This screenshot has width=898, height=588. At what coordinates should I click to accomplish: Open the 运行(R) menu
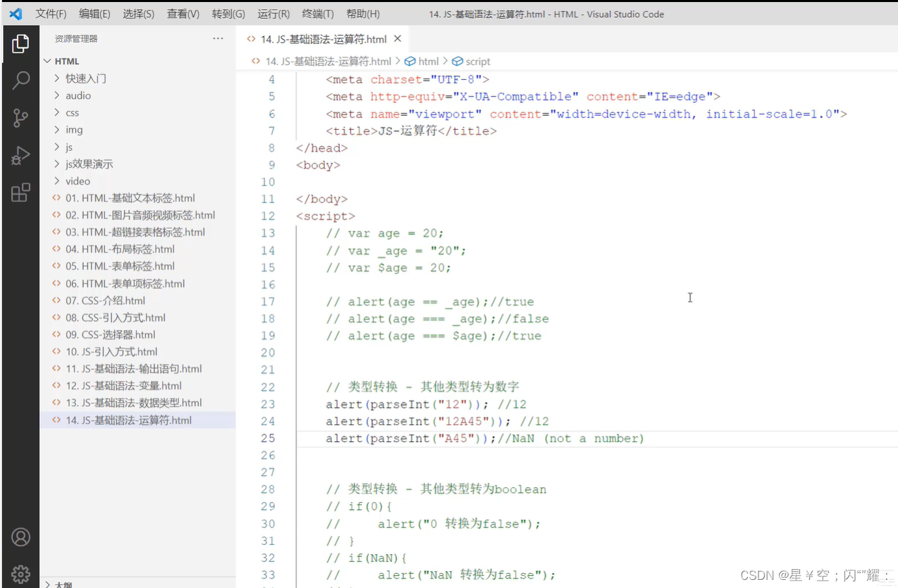(x=273, y=14)
